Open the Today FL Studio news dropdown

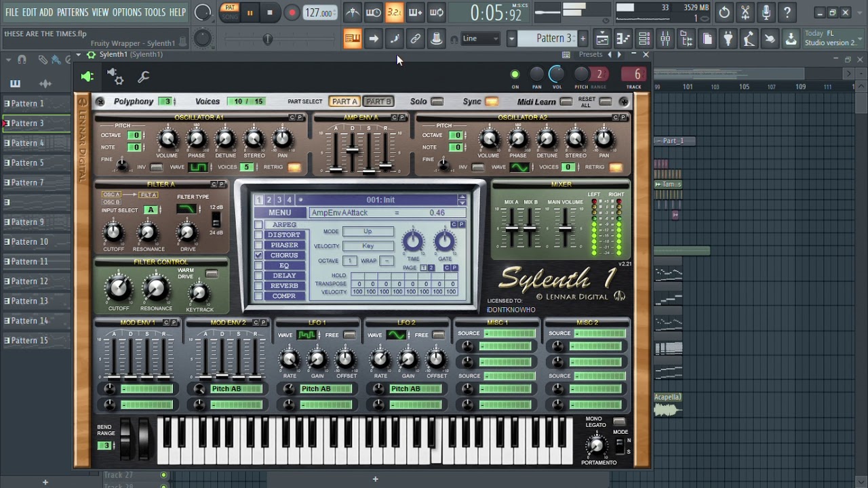[830, 39]
